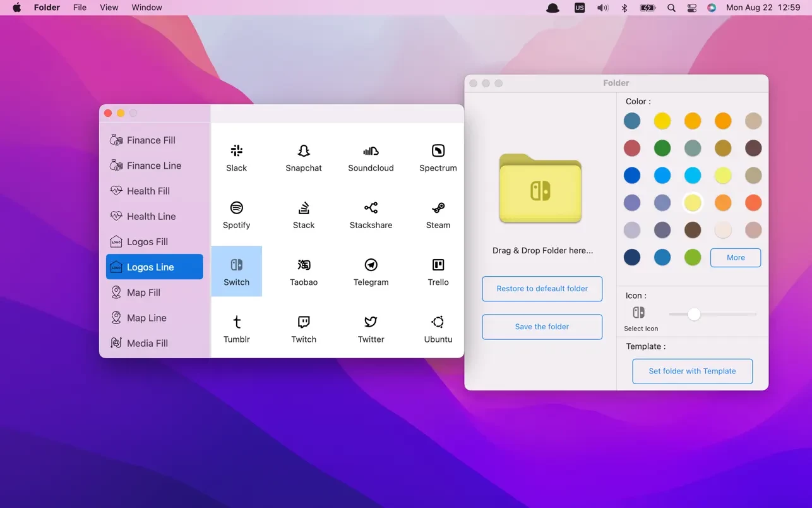Switch to the Health Line category
The width and height of the screenshot is (812, 508).
(150, 216)
